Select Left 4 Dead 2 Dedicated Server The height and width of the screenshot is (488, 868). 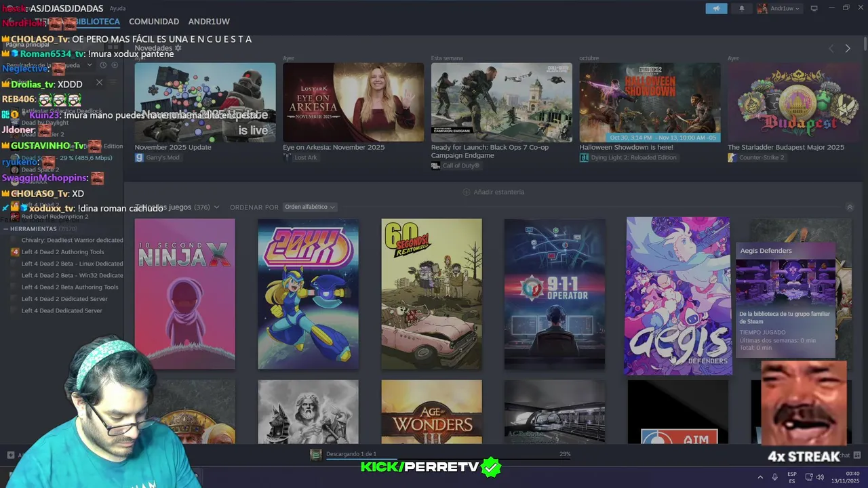coord(64,299)
